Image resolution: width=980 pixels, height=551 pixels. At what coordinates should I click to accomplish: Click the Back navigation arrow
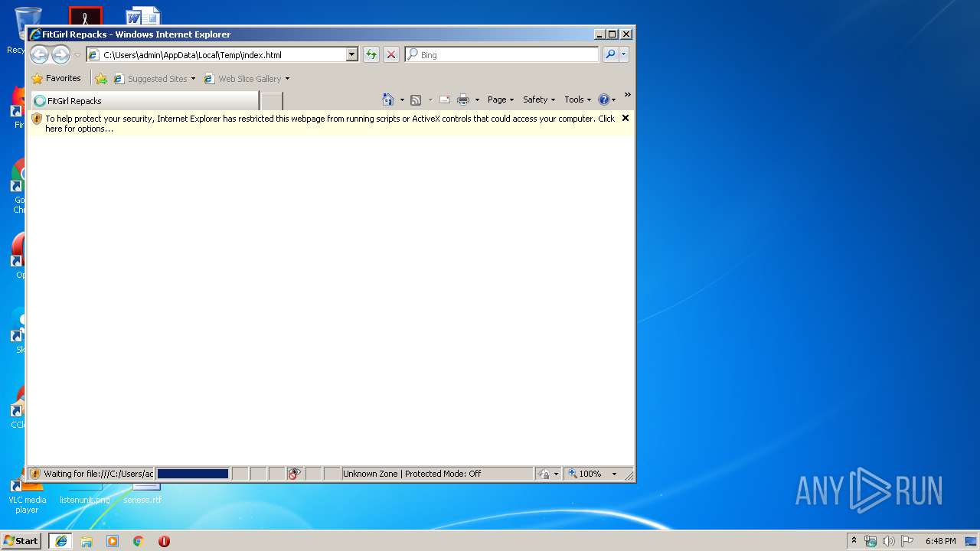coord(39,54)
